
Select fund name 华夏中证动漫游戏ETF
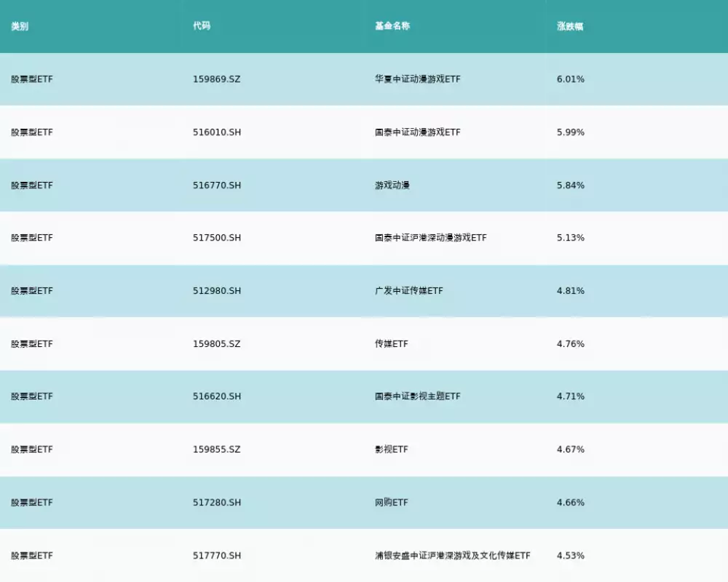coord(417,79)
